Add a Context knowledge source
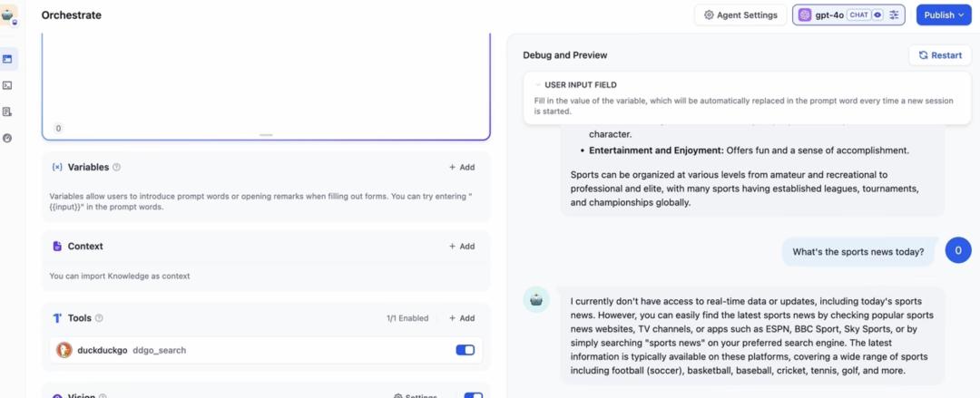This screenshot has height=398, width=980. [462, 247]
